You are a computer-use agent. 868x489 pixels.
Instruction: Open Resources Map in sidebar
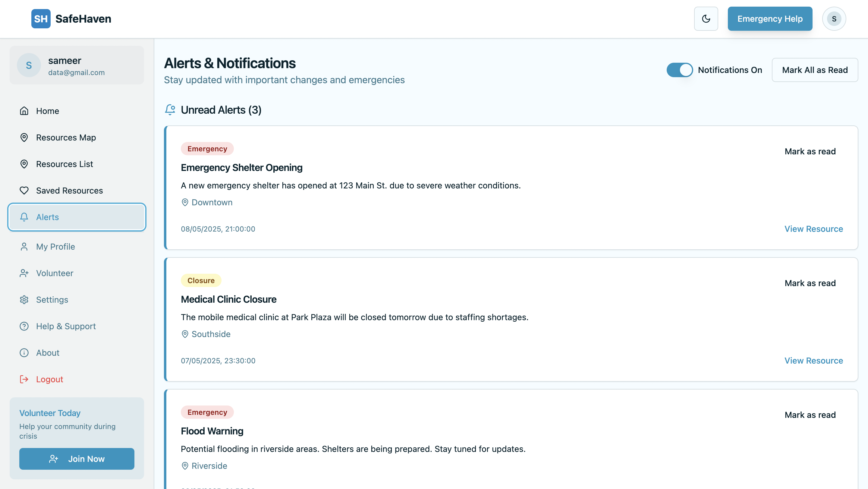pos(66,137)
